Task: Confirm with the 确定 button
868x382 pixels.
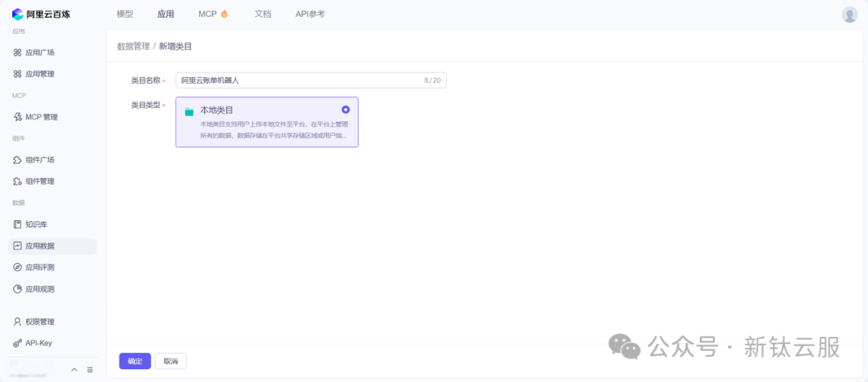Action: coord(135,361)
